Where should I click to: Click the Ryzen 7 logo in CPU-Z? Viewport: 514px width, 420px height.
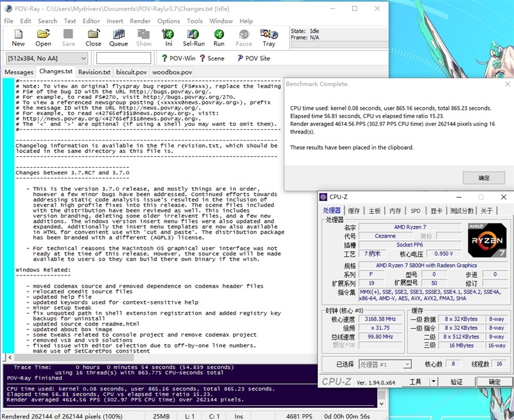487,240
